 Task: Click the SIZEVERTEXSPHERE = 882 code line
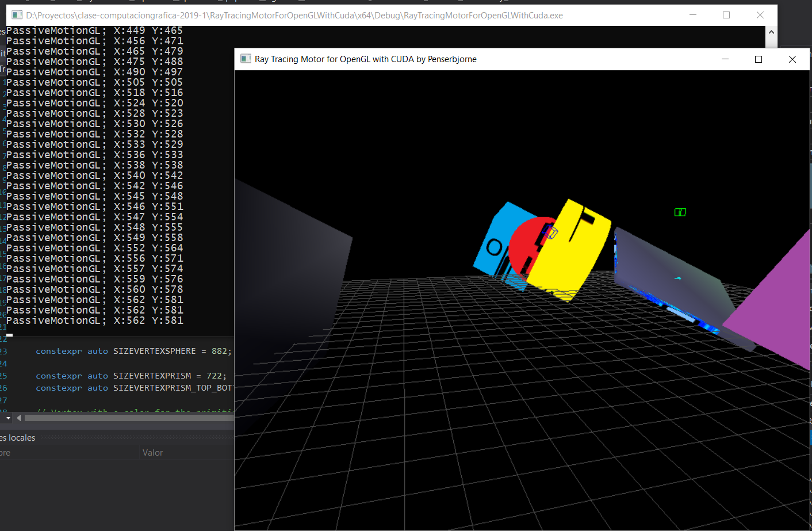(x=133, y=351)
